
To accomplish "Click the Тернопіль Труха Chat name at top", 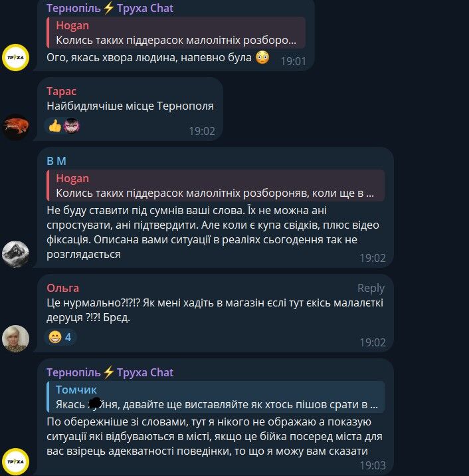I will click(x=110, y=8).
